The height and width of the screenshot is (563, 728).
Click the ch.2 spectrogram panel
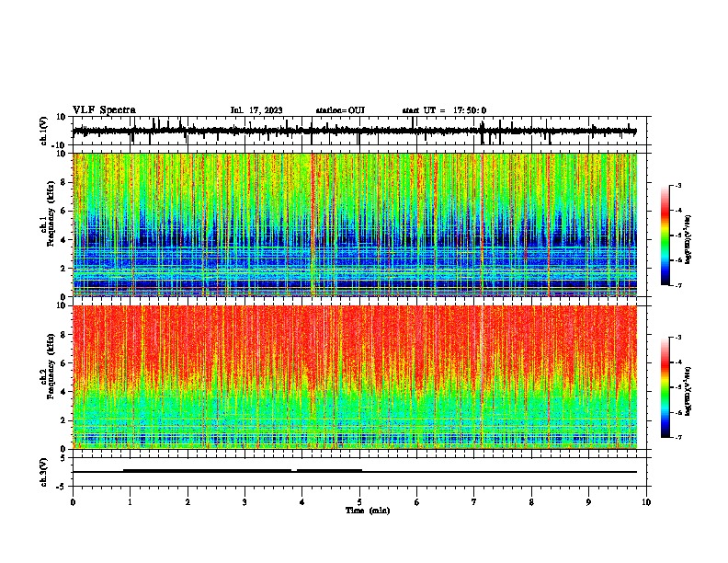click(354, 377)
